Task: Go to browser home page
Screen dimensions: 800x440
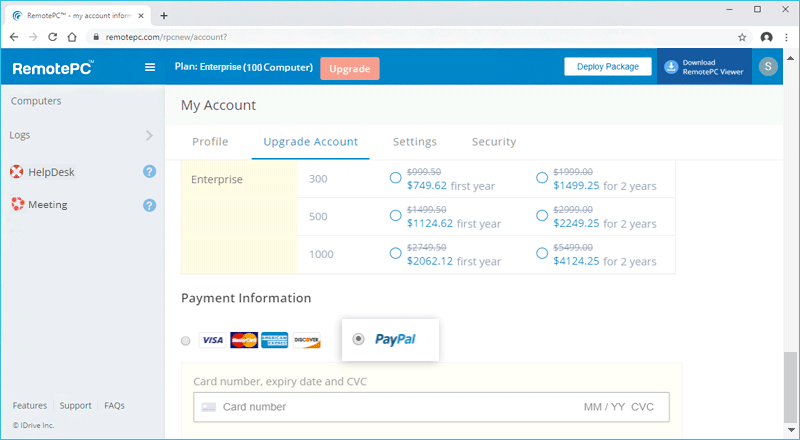Action: click(x=72, y=37)
